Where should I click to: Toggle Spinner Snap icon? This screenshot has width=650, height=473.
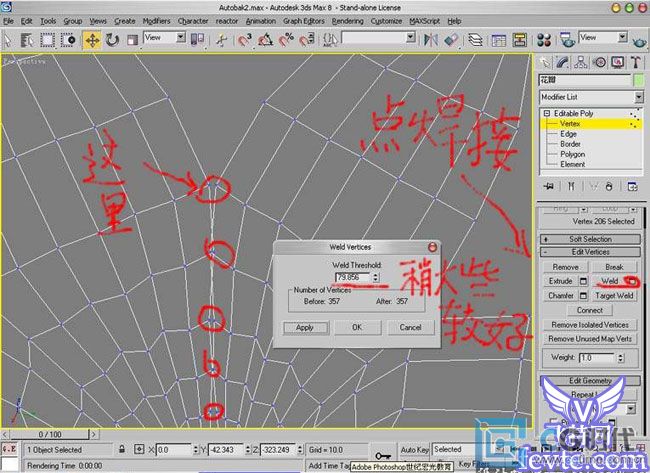coord(307,40)
